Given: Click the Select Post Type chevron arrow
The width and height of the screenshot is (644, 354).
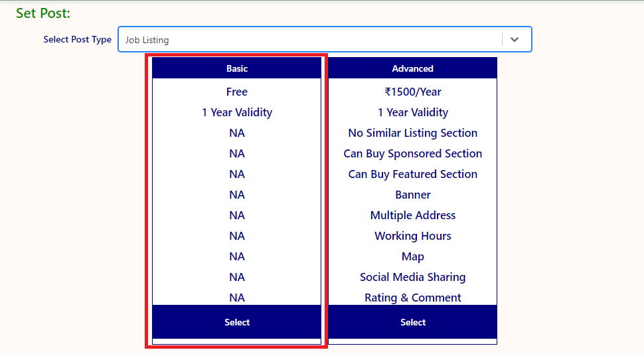Looking at the screenshot, I should 515,40.
